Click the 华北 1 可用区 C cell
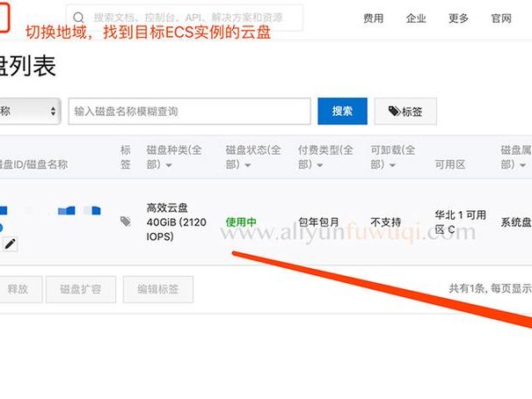Viewport: 532px width, 399px height. 461,222
